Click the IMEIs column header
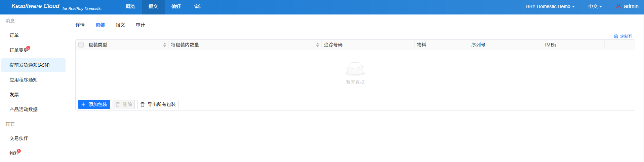 [x=573, y=45]
